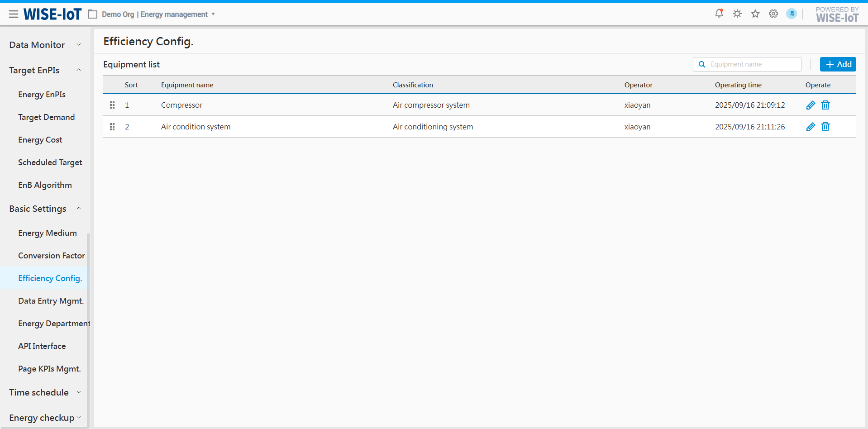Open the notifications bell
The height and width of the screenshot is (429, 868).
(719, 14)
